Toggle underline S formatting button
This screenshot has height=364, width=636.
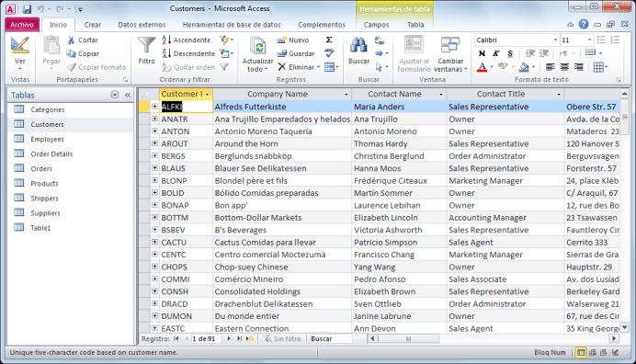point(510,53)
